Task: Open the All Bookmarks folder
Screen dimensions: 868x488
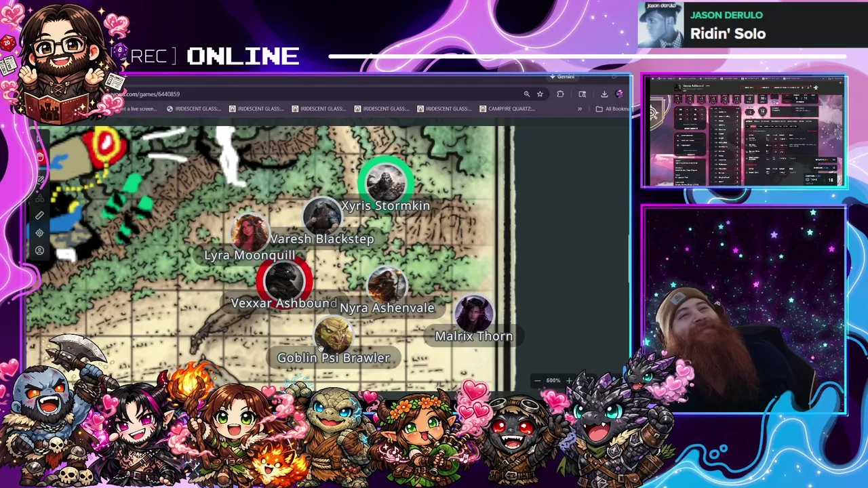Action: (612, 108)
